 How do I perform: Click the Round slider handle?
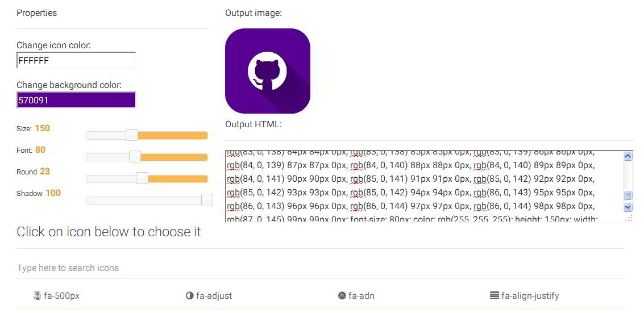click(142, 178)
